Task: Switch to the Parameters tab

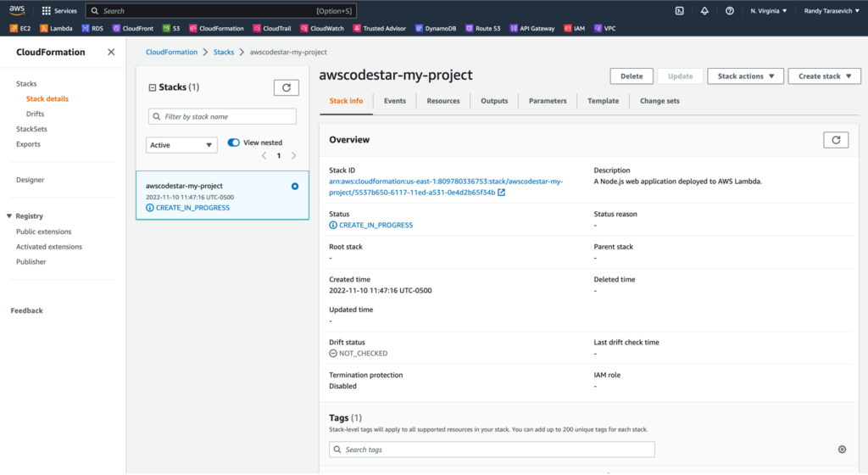Action: pyautogui.click(x=548, y=101)
